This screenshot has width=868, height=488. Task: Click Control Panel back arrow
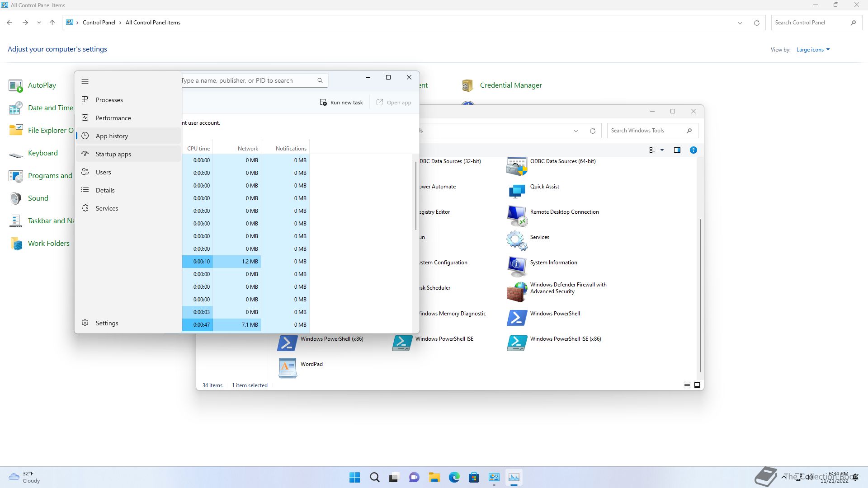9,23
